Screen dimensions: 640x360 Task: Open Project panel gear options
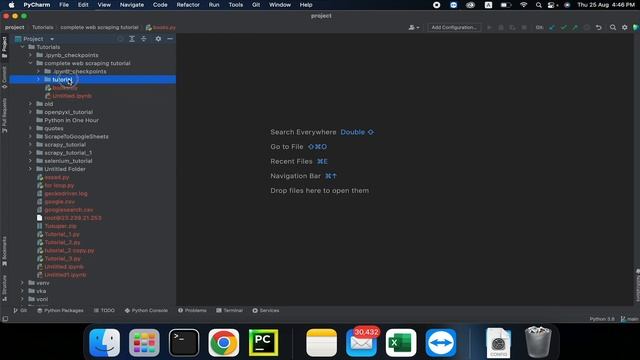(x=158, y=39)
